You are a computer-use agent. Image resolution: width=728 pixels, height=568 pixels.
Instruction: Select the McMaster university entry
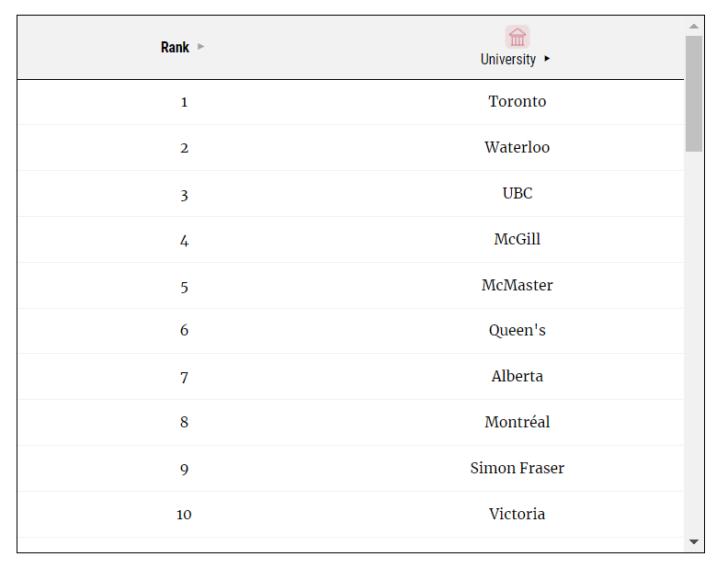[x=517, y=286]
